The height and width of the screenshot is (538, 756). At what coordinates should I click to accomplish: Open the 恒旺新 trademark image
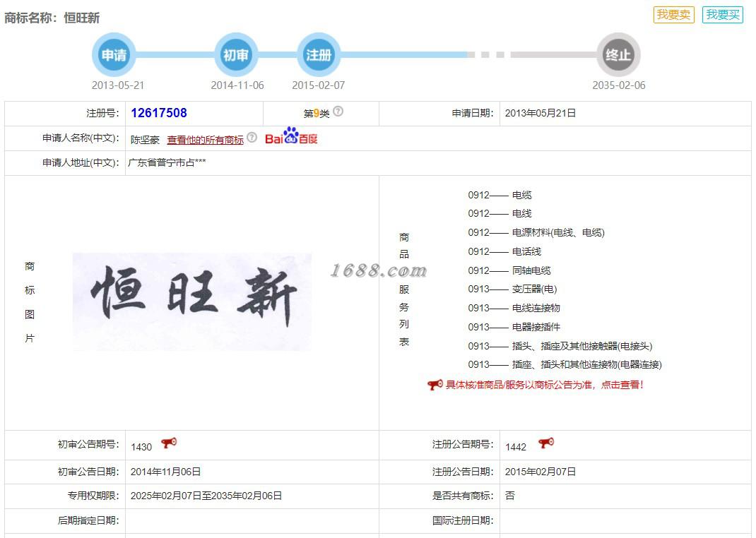point(192,301)
